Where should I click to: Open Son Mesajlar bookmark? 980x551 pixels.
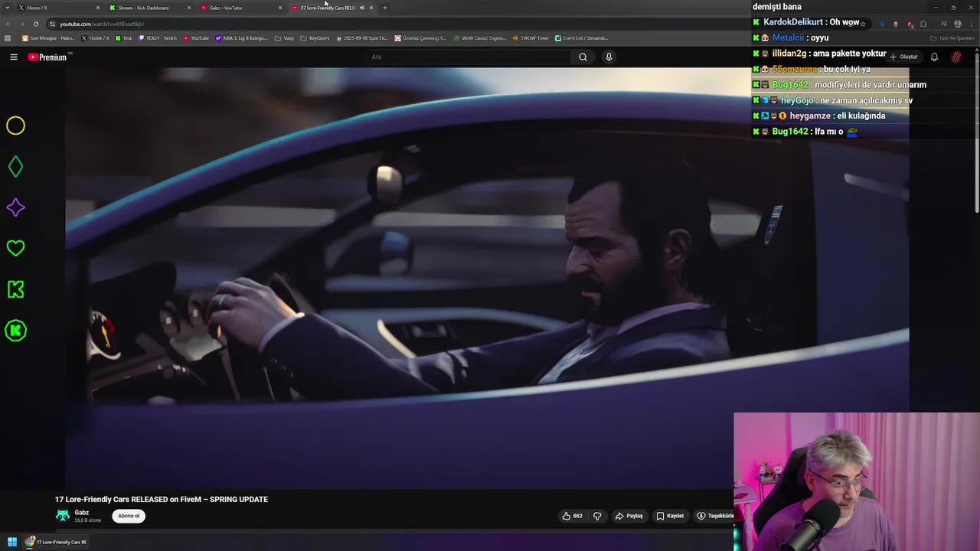pos(48,38)
